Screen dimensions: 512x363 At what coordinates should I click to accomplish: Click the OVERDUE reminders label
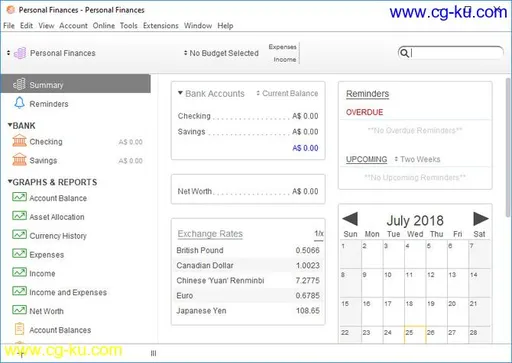pos(364,112)
